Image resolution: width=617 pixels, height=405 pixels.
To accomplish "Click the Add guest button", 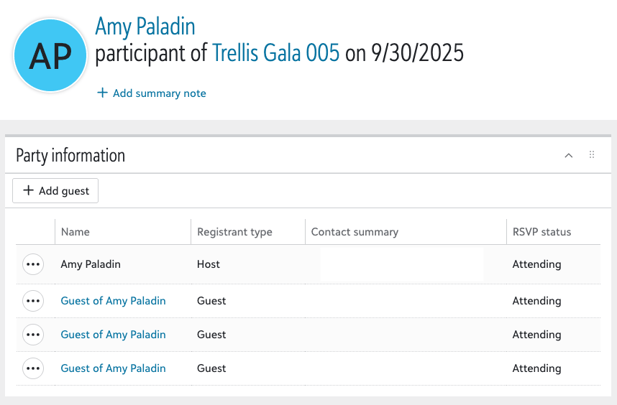I will (55, 191).
